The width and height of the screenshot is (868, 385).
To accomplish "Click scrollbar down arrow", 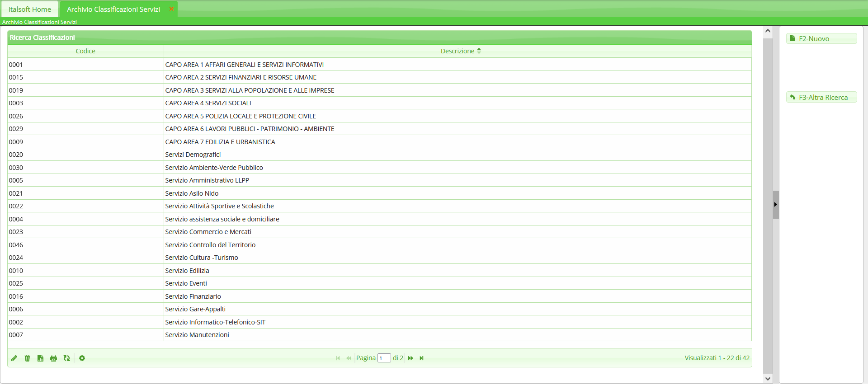I will (768, 379).
